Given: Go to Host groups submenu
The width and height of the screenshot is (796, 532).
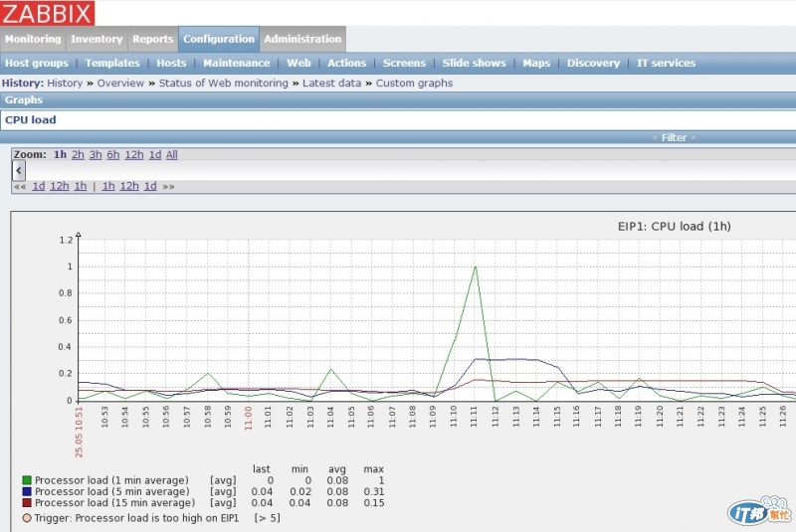Looking at the screenshot, I should pos(37,63).
